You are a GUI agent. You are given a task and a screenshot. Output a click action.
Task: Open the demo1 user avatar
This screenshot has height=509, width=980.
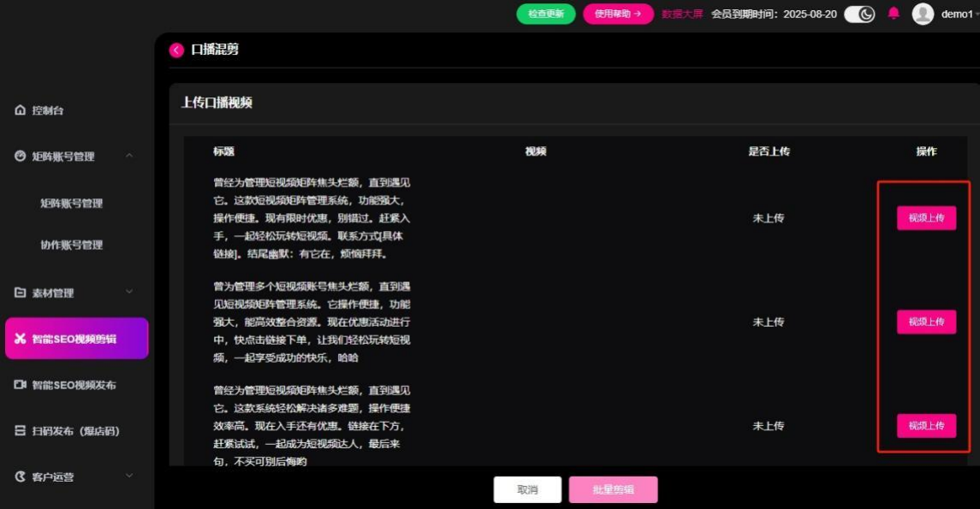coord(923,15)
